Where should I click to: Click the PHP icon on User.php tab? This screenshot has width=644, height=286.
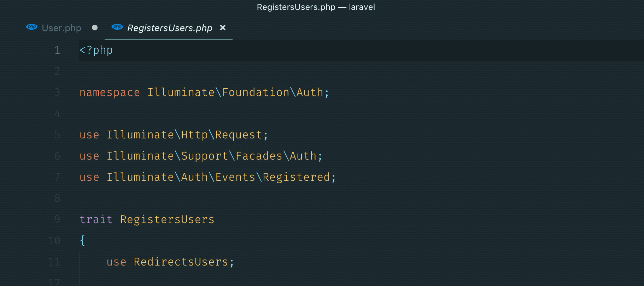tap(32, 27)
